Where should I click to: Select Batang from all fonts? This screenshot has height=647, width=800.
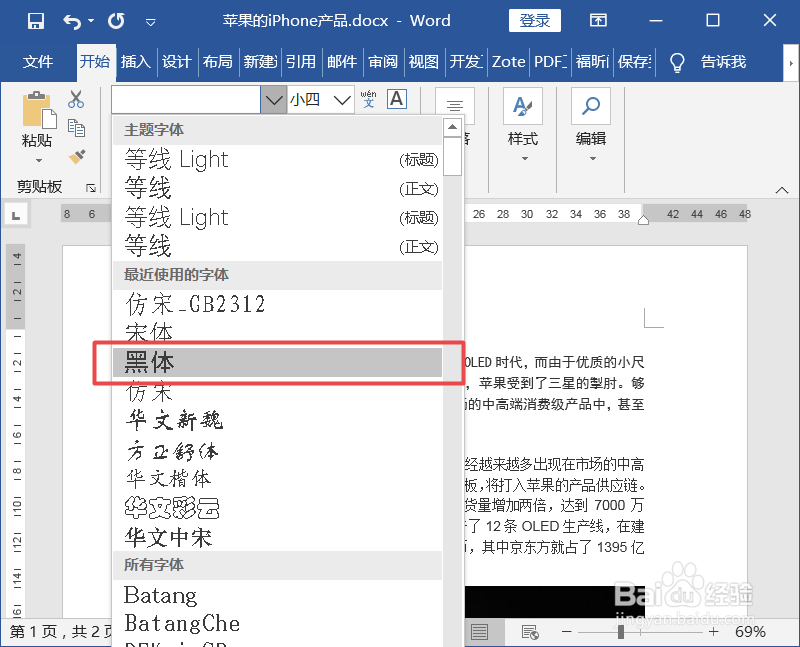tap(278, 595)
